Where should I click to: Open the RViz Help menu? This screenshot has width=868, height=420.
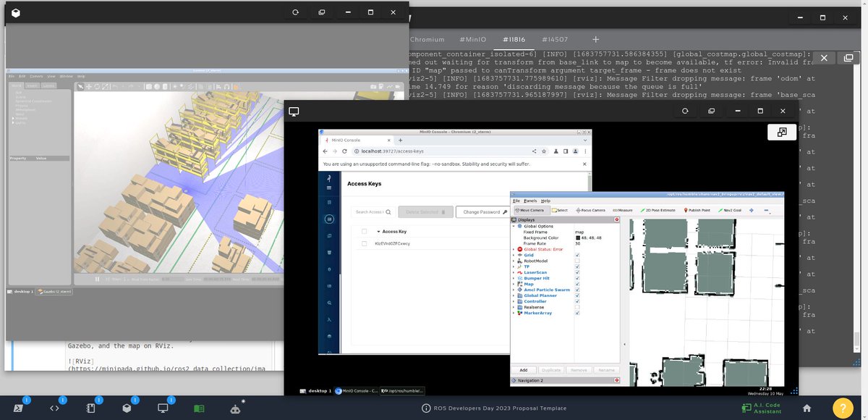pyautogui.click(x=545, y=201)
